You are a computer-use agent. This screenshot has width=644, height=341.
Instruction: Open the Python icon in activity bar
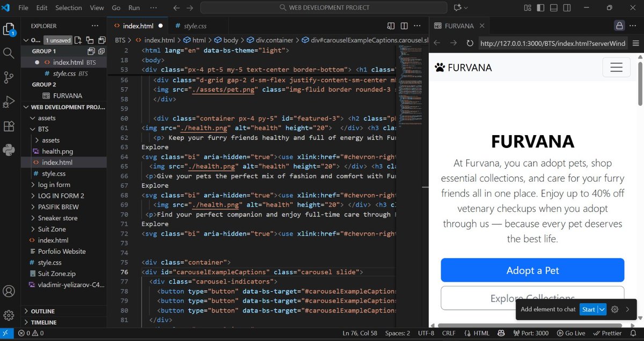9,150
